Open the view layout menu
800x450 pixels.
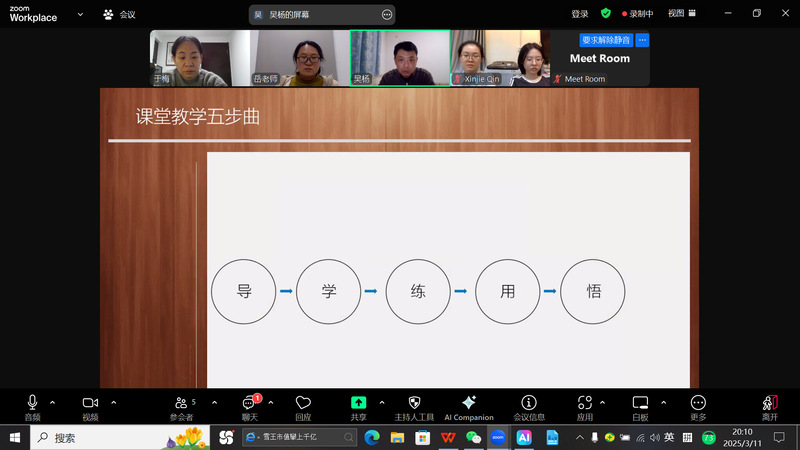point(680,14)
